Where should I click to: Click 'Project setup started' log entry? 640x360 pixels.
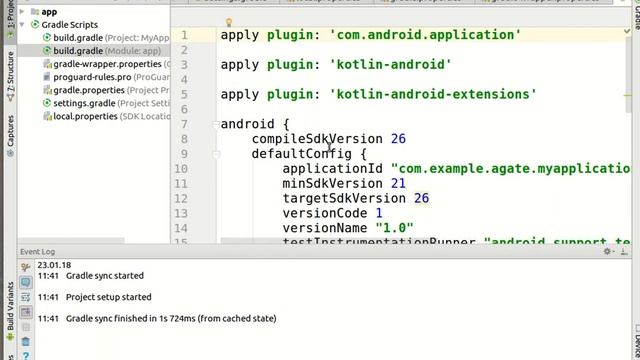(x=109, y=297)
